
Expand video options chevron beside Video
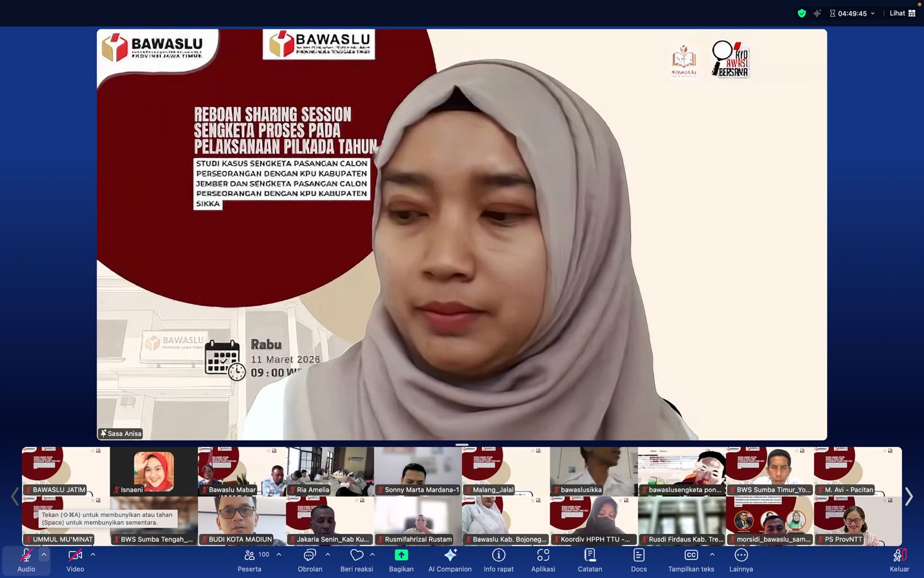[x=93, y=554]
